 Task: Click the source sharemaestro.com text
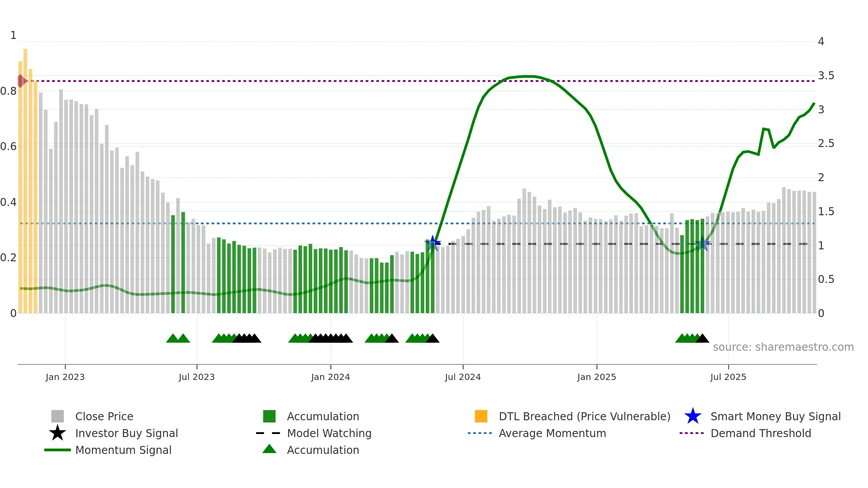click(783, 347)
